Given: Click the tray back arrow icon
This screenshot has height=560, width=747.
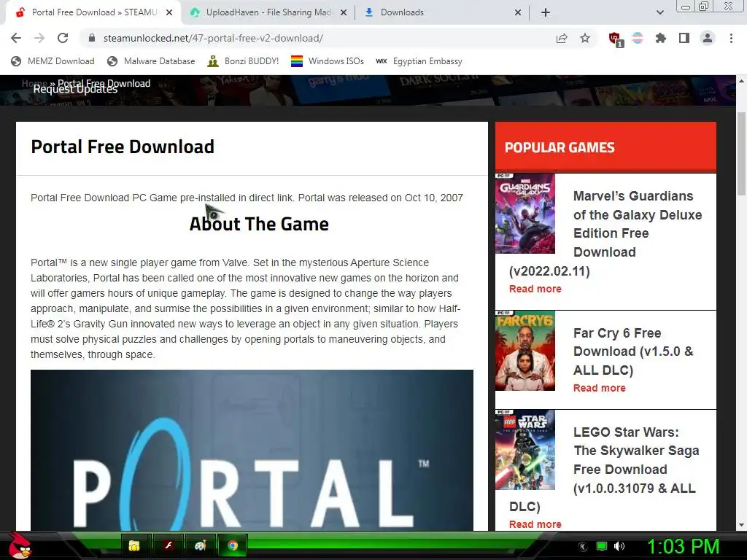Looking at the screenshot, I should [x=583, y=547].
